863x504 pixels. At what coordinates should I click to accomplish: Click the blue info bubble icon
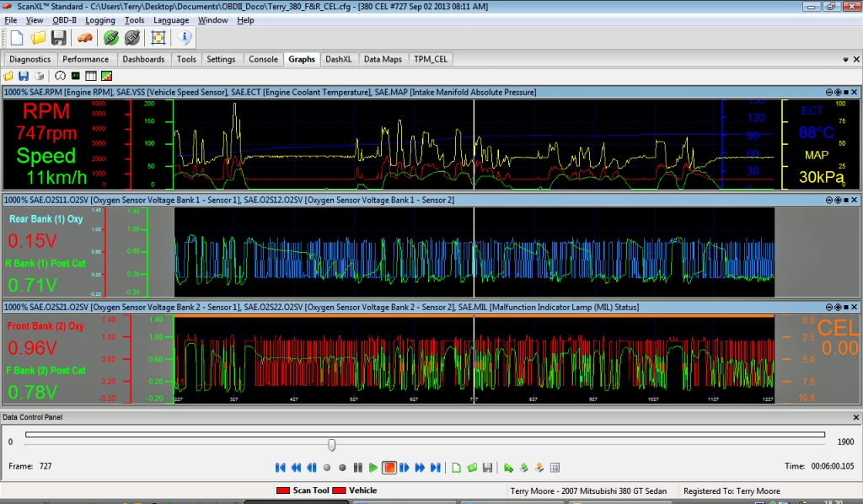click(186, 38)
